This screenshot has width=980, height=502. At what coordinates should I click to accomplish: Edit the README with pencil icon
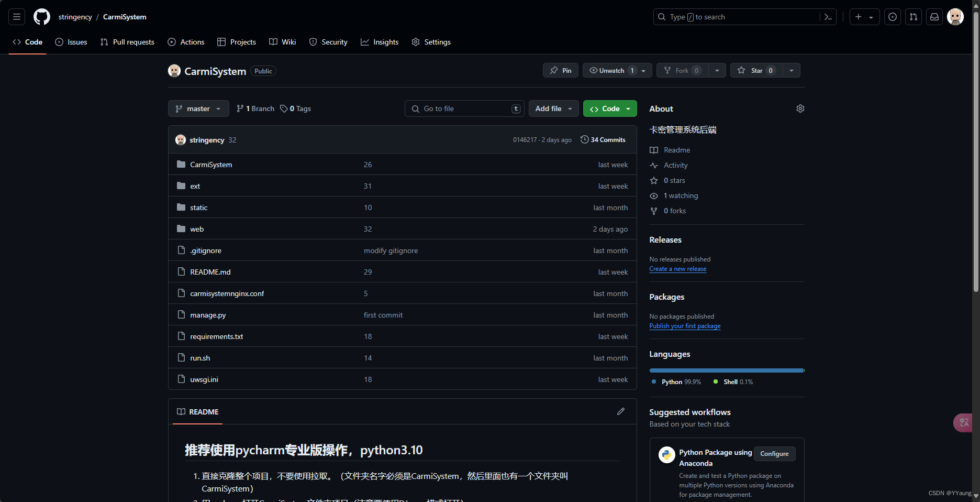click(x=621, y=411)
